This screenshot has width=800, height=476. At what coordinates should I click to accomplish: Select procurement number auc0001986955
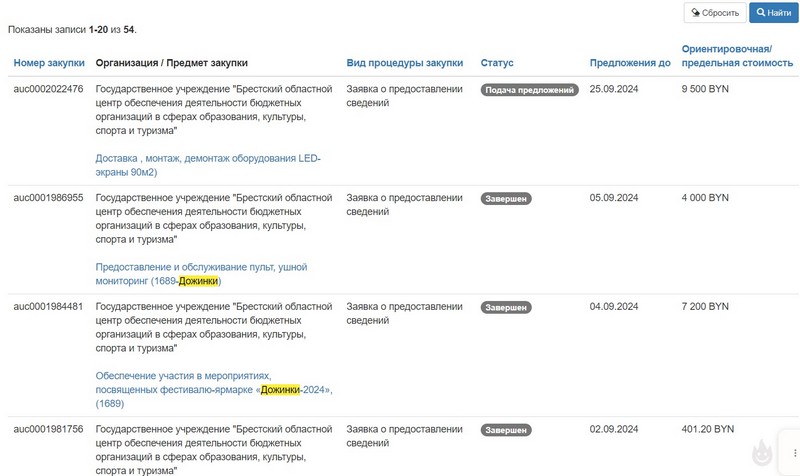point(48,198)
